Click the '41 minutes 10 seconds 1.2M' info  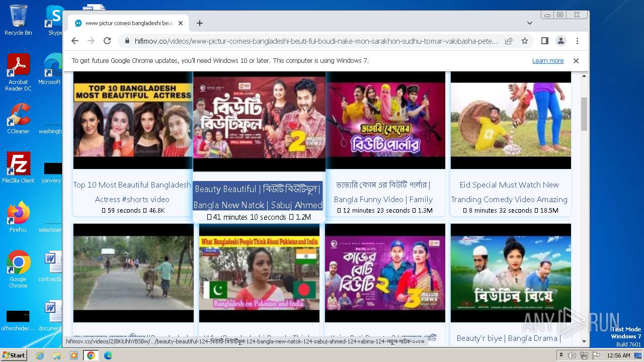[259, 217]
